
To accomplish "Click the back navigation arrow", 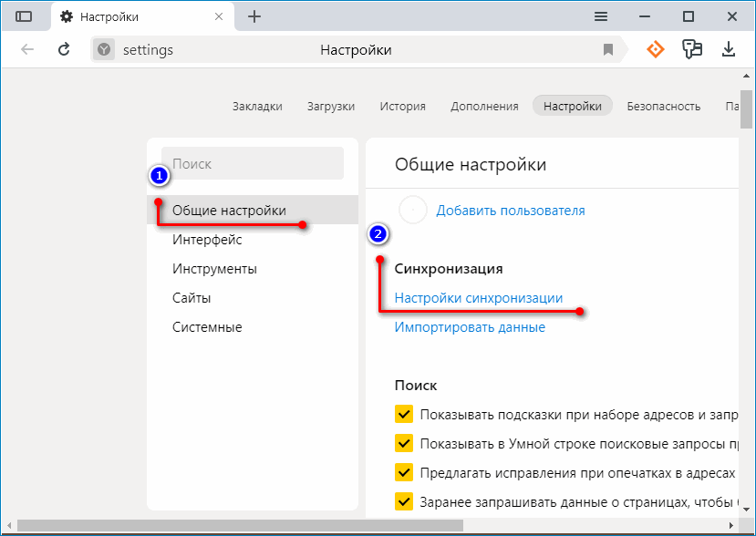I will [28, 49].
